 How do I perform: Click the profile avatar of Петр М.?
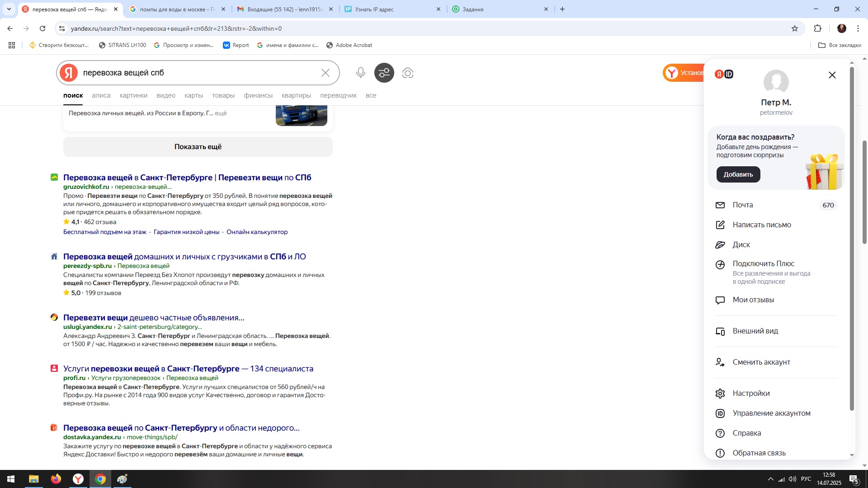pos(776,82)
